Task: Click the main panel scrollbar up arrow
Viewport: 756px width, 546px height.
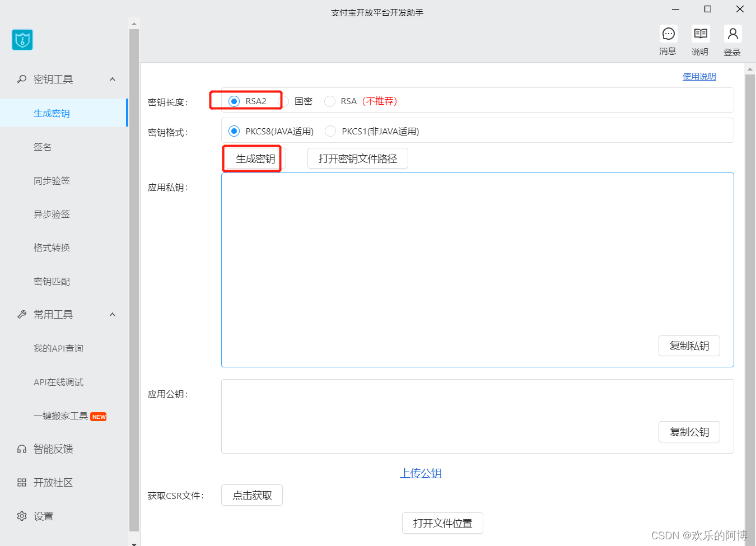Action: click(750, 69)
